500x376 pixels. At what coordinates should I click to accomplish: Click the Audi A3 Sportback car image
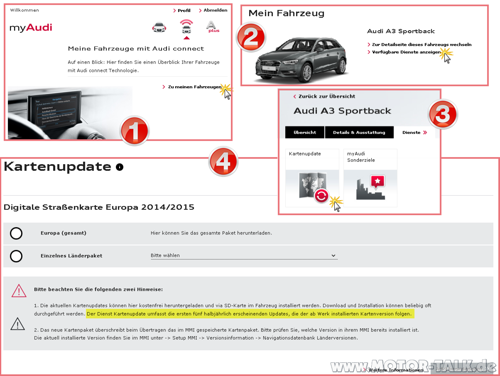tap(301, 60)
